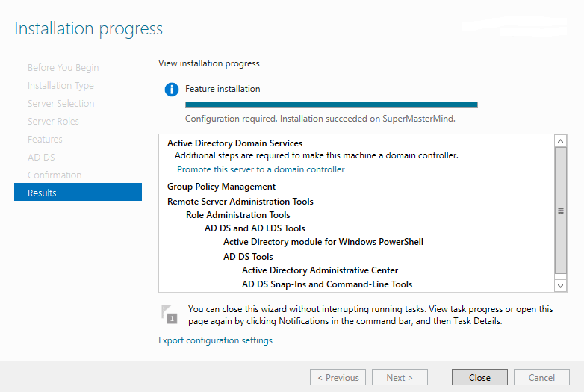
Task: Click the feature installation progress bar
Action: pyautogui.click(x=331, y=105)
